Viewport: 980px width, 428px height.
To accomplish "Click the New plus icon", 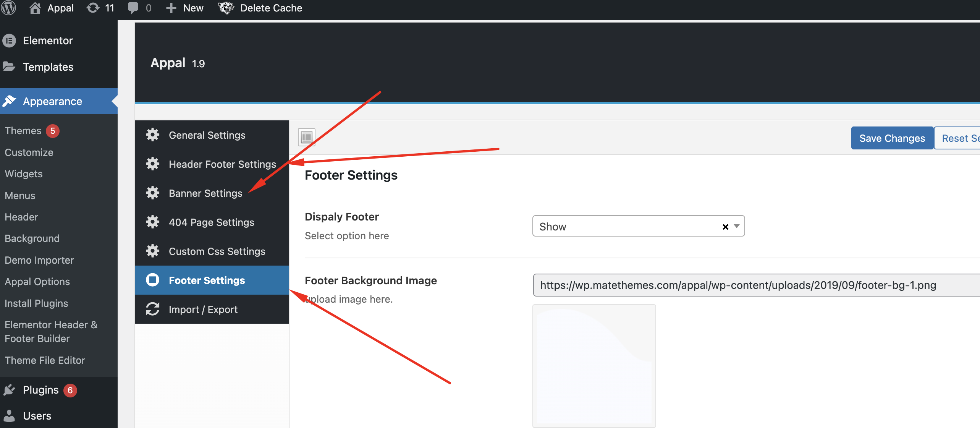I will (x=171, y=8).
